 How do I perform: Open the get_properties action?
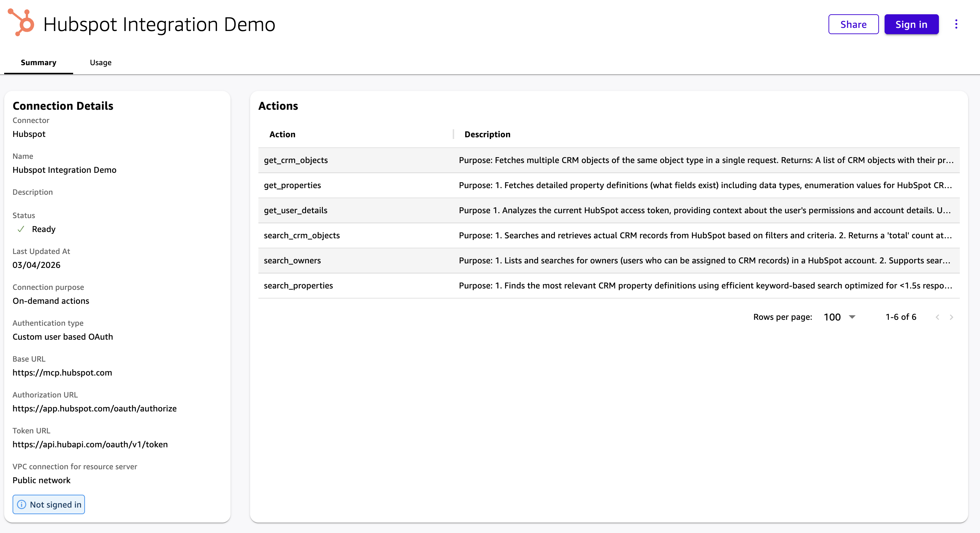click(x=292, y=185)
